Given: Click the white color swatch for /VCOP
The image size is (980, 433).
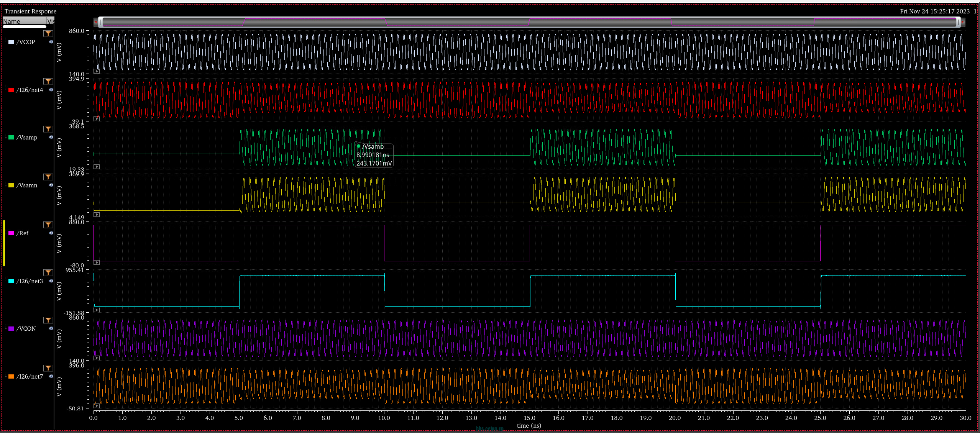Looking at the screenshot, I should point(11,42).
